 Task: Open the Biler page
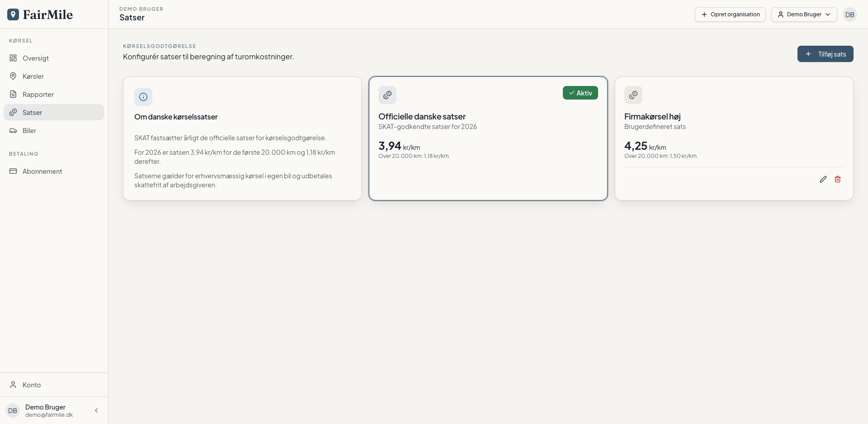pos(54,130)
